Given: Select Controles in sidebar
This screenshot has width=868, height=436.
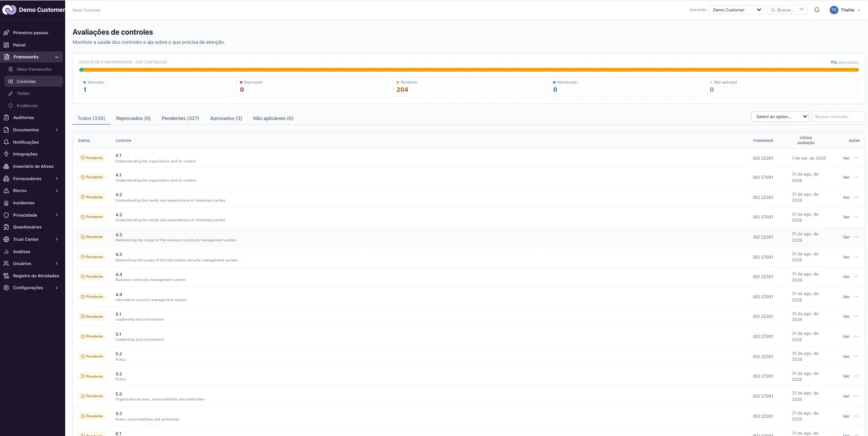Looking at the screenshot, I should tap(33, 81).
